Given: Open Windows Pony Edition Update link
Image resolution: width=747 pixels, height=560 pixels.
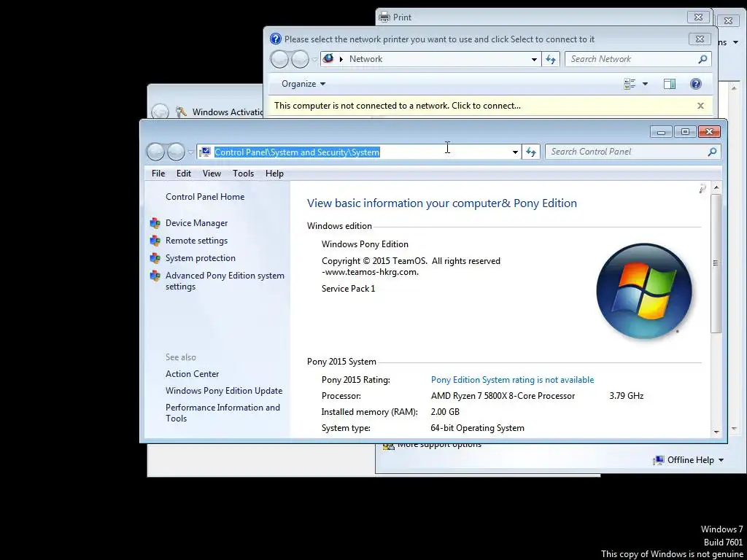Looking at the screenshot, I should (223, 391).
